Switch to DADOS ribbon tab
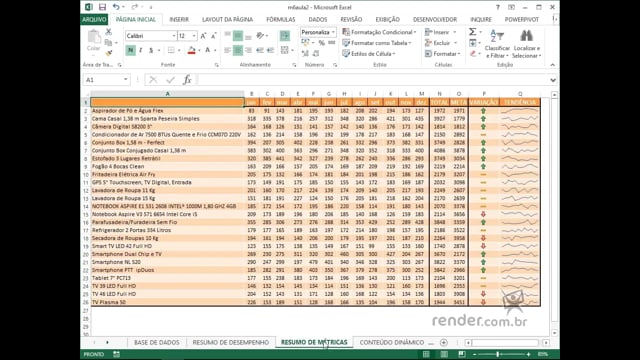 318,19
